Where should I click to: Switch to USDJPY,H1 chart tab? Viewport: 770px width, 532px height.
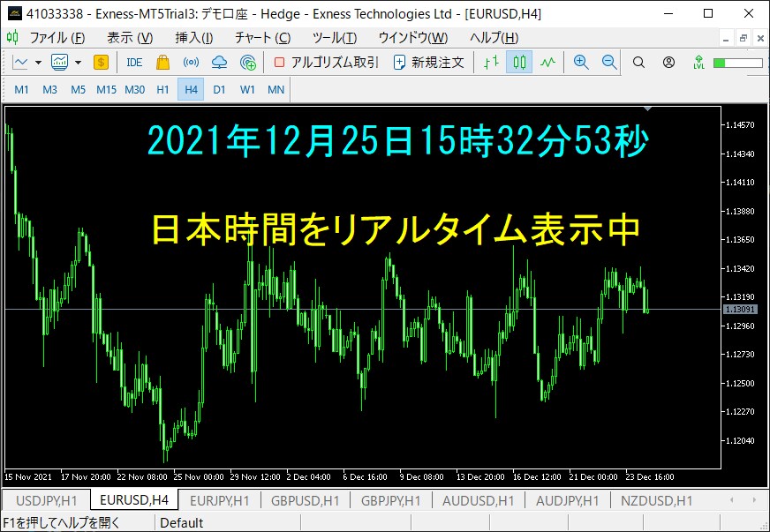[47, 500]
